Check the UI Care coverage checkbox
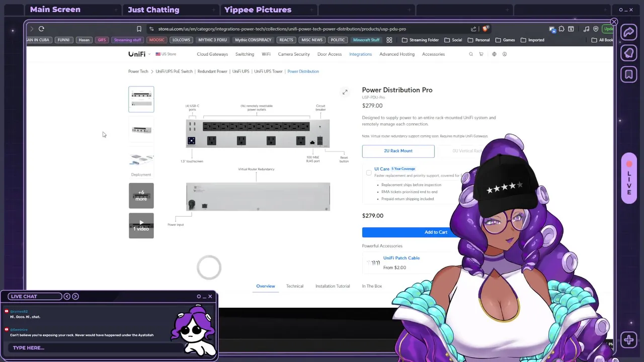The height and width of the screenshot is (362, 644). pos(369,172)
